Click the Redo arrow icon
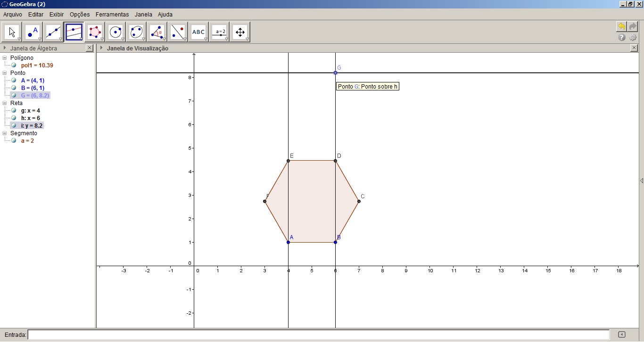Viewport: 644px width, 342px height. coord(633,27)
